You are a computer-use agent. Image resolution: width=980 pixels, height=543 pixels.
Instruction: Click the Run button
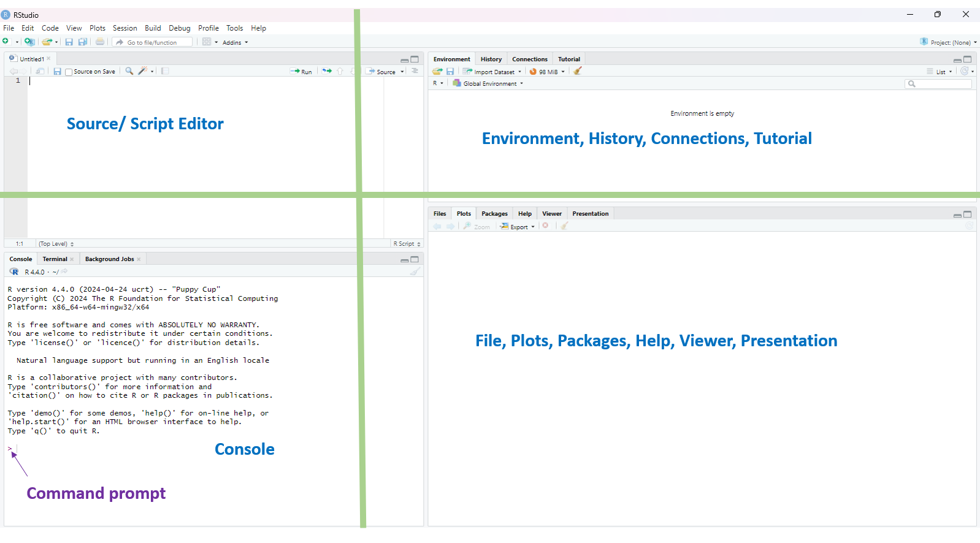point(302,72)
